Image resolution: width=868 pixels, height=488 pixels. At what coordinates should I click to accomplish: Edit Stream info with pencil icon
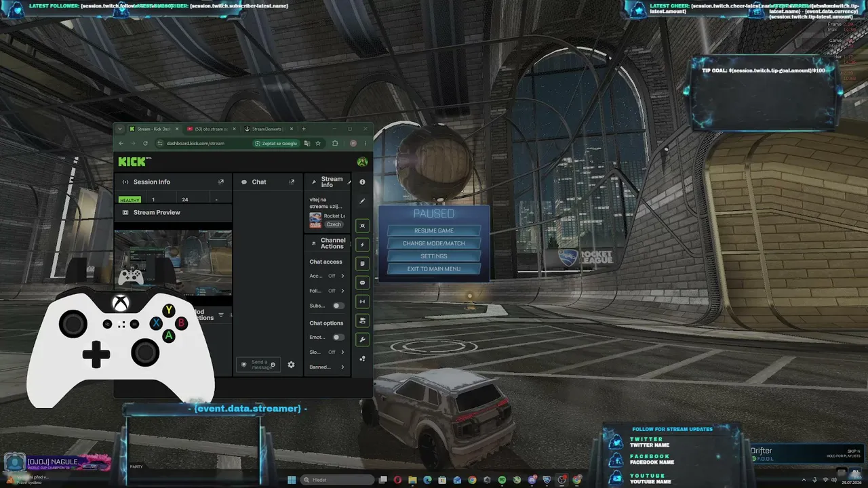350,182
